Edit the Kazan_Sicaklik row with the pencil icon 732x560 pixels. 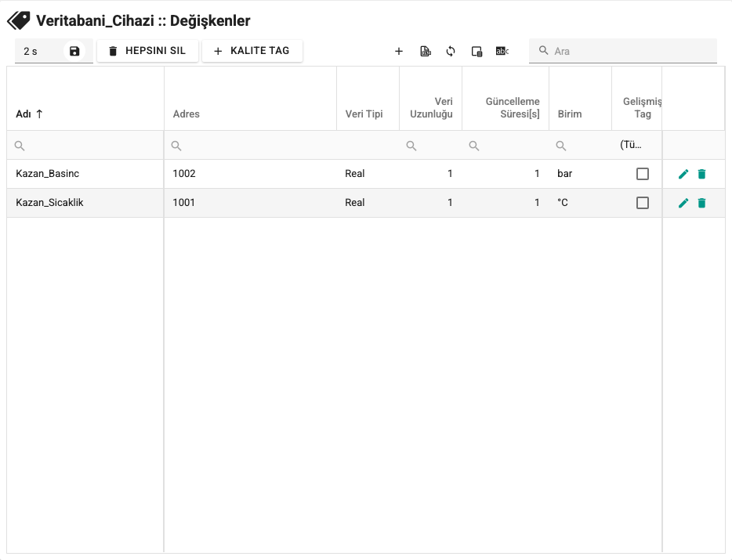point(683,203)
